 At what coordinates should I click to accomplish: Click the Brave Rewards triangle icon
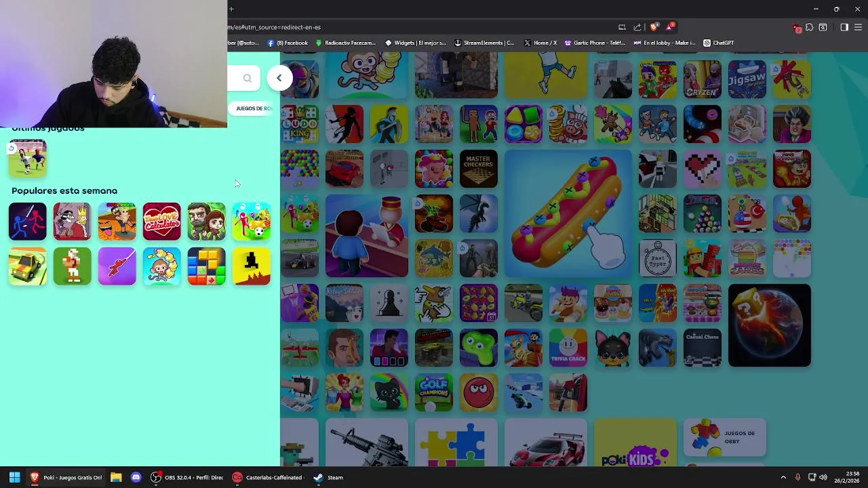(x=670, y=27)
